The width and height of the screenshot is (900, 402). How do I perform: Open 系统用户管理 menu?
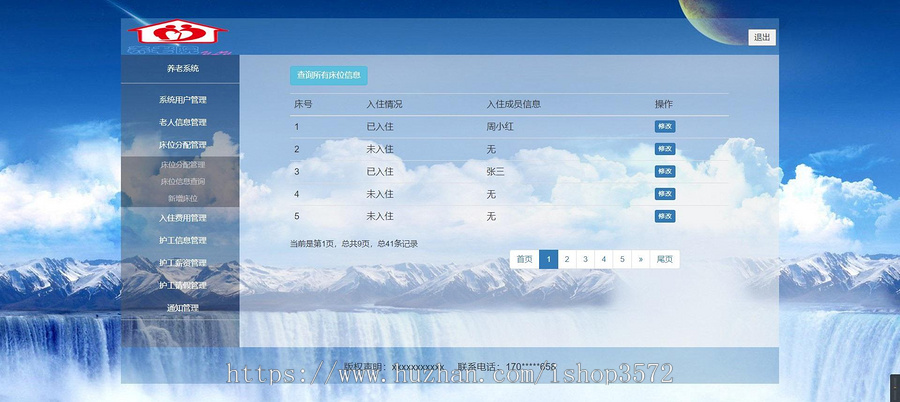pos(183,100)
